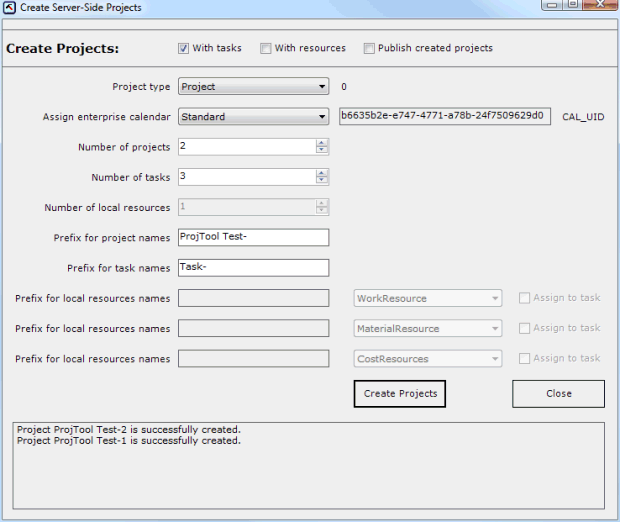Click the Test-2 successfully created log line
The width and height of the screenshot is (620, 522).
coord(129,429)
